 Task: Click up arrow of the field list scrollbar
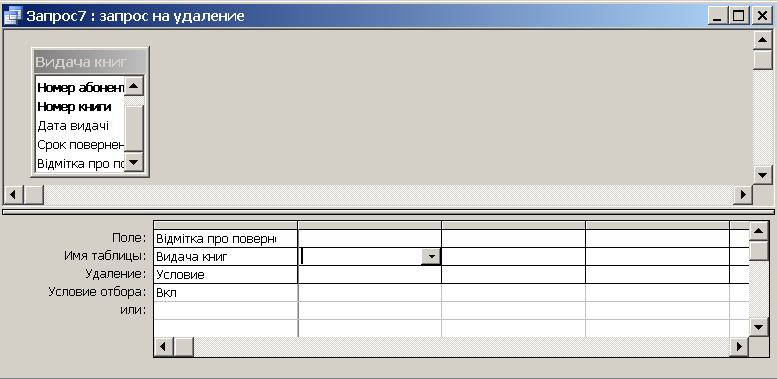pos(134,86)
